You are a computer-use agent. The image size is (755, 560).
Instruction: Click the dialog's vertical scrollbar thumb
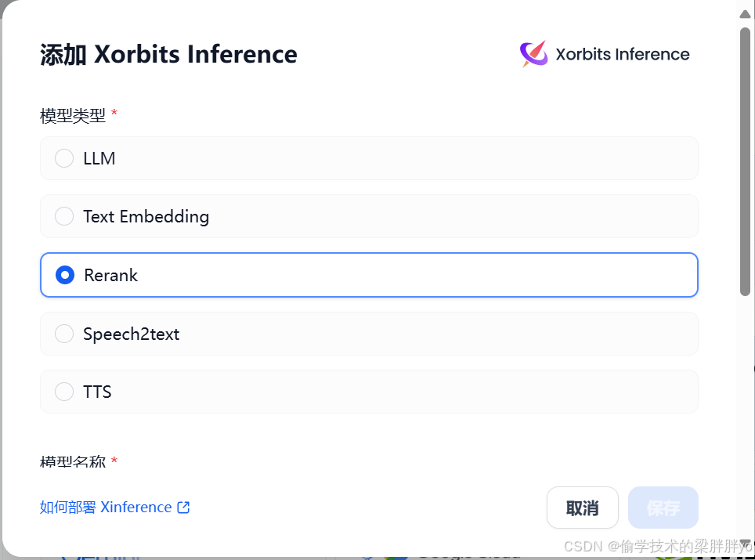click(745, 162)
